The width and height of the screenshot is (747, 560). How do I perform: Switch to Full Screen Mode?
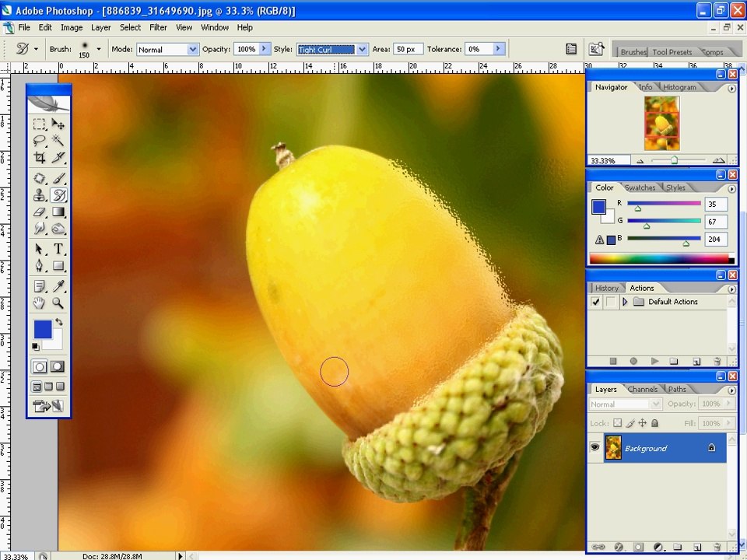tap(60, 387)
